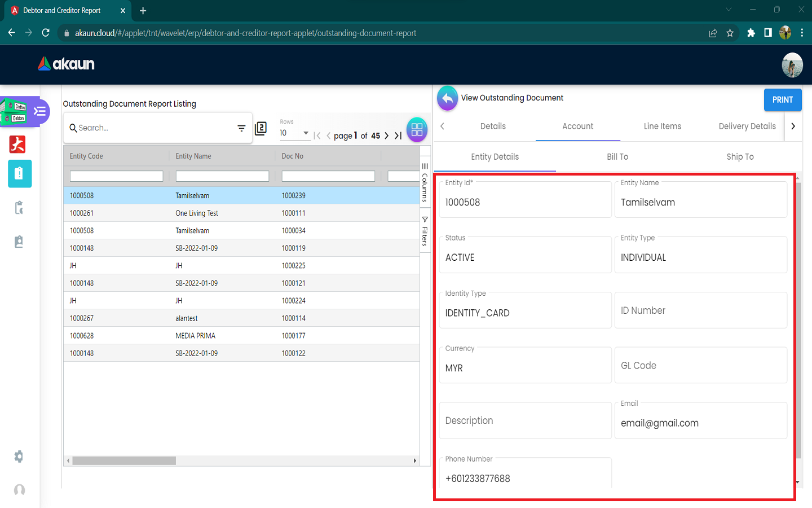Switch to the Ship To sub-tab
Image resolution: width=812 pixels, height=508 pixels.
point(739,157)
